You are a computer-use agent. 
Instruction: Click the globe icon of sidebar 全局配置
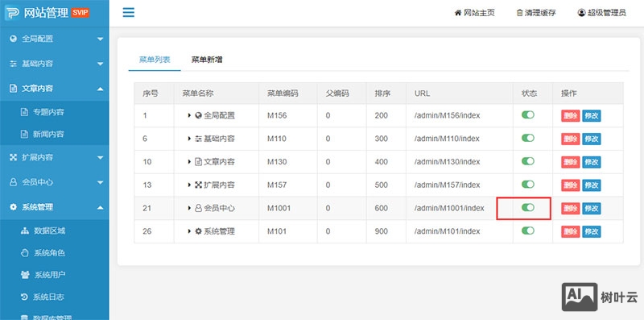13,39
